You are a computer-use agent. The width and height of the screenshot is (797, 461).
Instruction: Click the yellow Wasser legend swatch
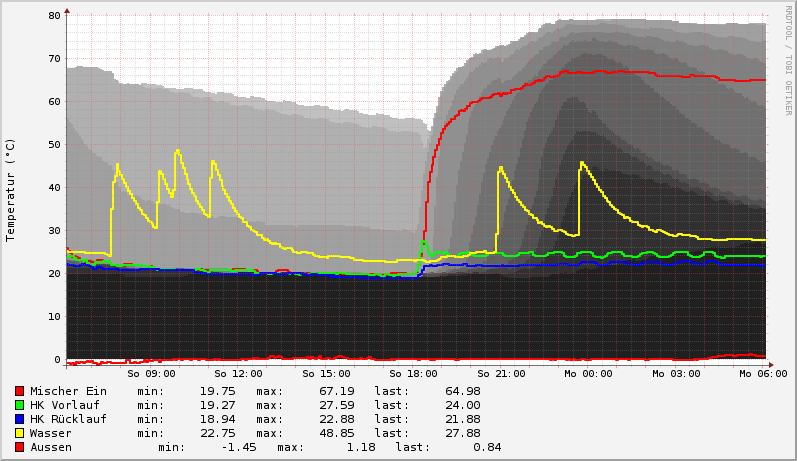[19, 433]
